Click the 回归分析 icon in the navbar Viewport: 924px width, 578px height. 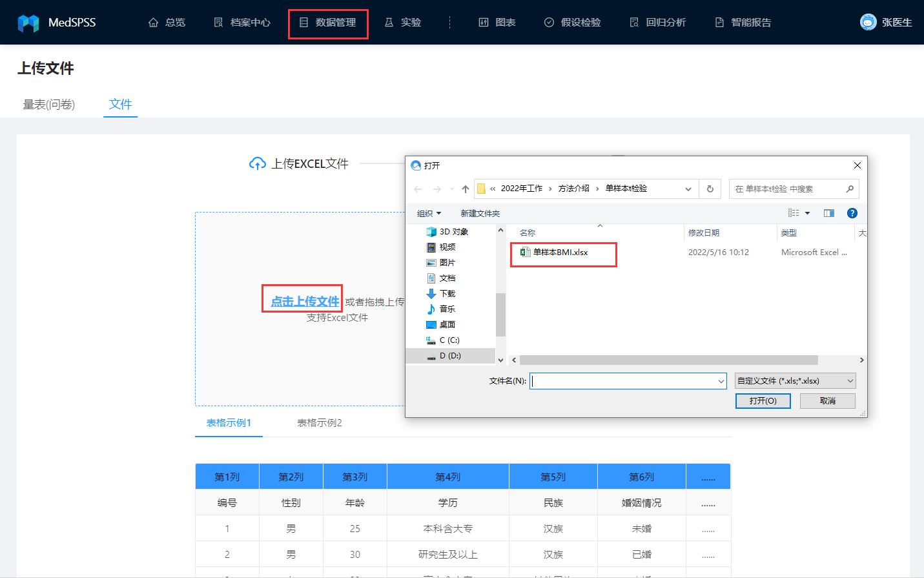634,21
